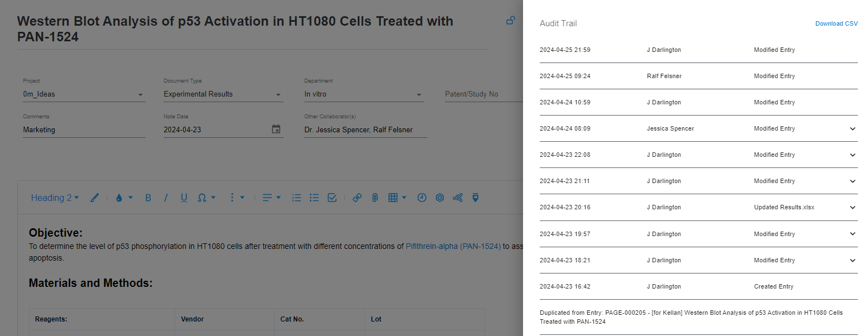
Task: Enable the task list checkbox formatting
Action: tap(332, 197)
